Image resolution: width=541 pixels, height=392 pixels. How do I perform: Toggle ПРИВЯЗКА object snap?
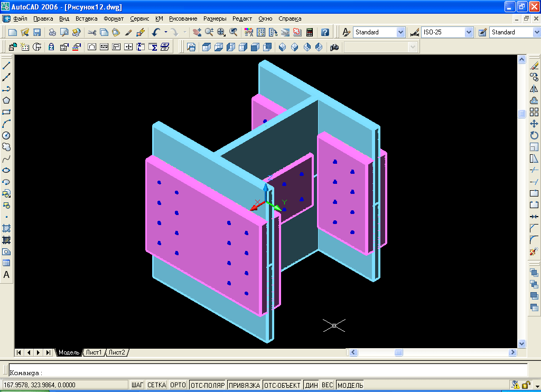(x=244, y=385)
